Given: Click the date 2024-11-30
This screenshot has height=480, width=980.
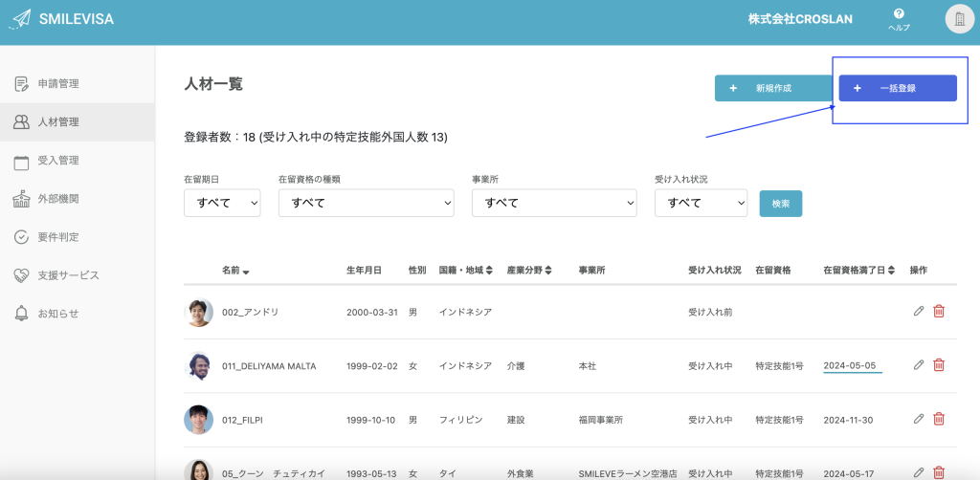Looking at the screenshot, I should (x=848, y=420).
